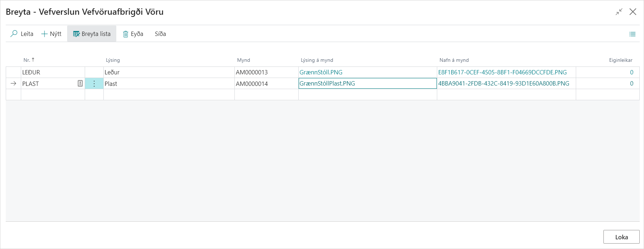Close the Vefverslun Vefvöruafbrigði dialog
The image size is (644, 249).
633,12
